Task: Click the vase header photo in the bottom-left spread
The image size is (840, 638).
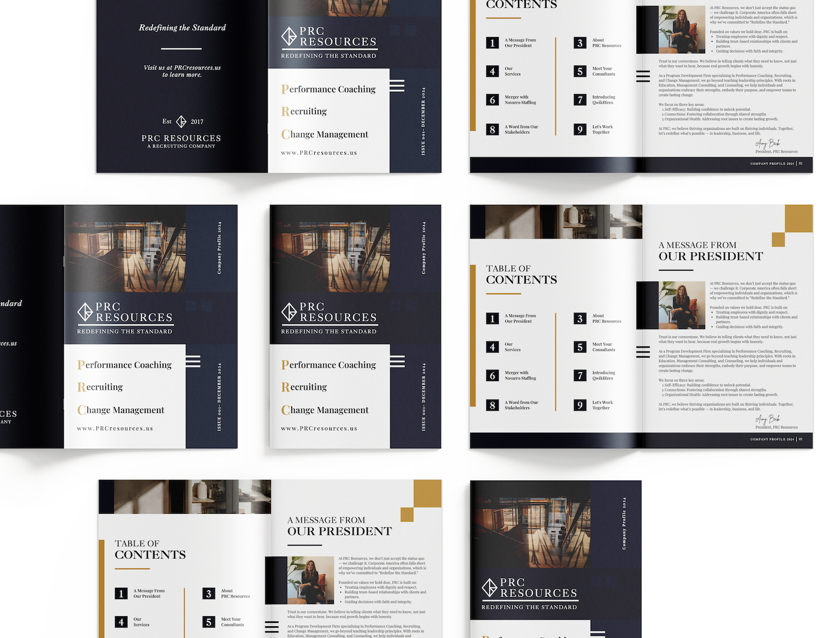Action: click(185, 497)
